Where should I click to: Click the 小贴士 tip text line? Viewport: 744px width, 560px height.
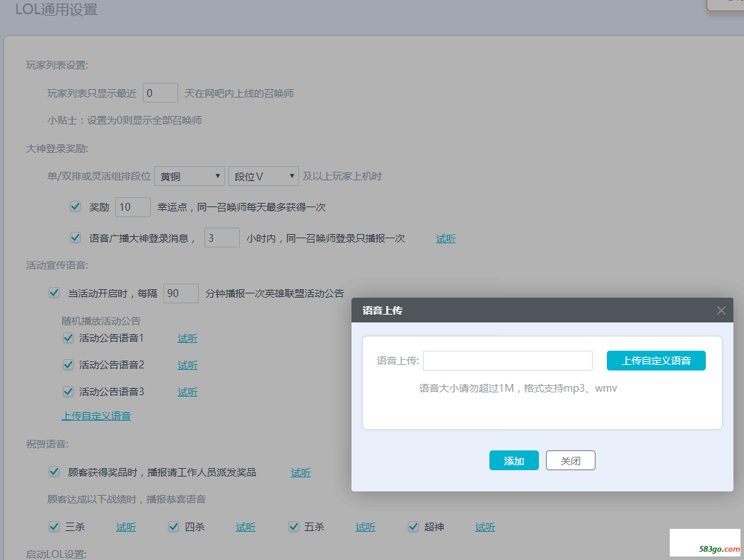pos(124,120)
